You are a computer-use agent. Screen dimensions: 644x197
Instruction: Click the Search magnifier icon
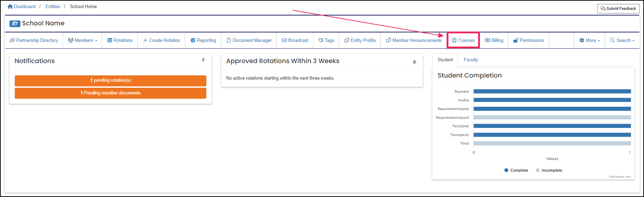coord(612,40)
